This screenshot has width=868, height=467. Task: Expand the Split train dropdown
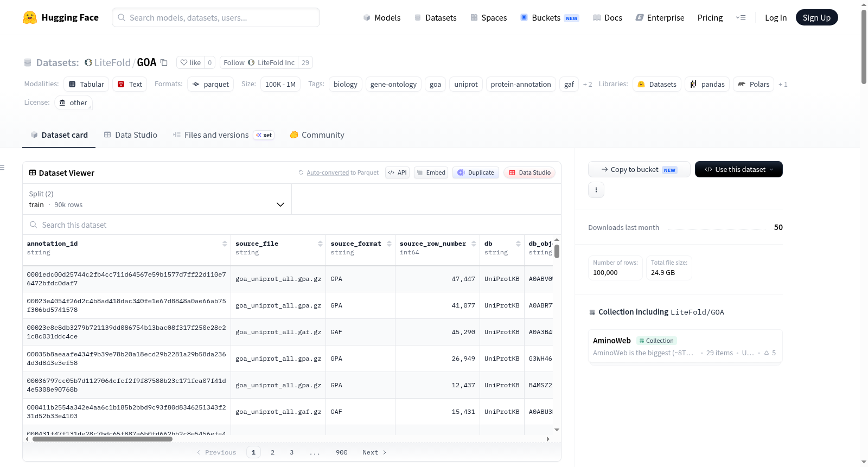157,199
